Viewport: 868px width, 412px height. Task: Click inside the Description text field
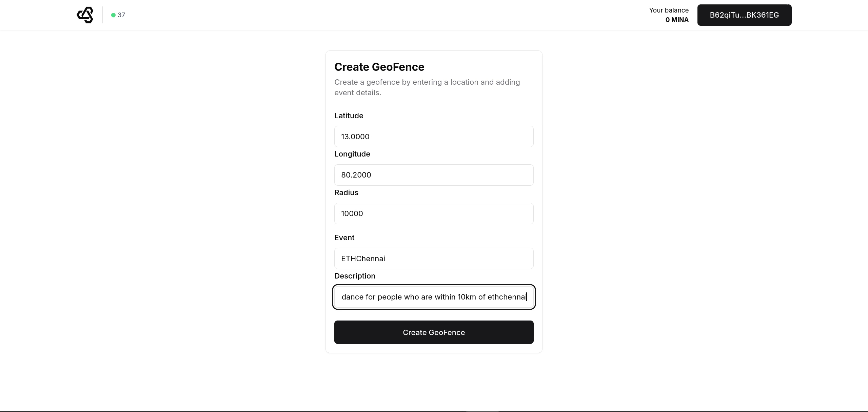(434, 297)
